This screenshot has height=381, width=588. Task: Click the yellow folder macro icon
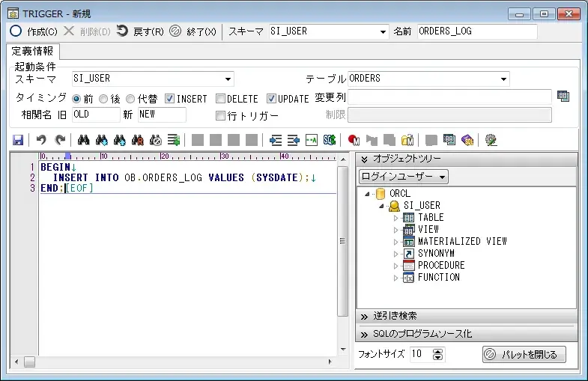click(407, 140)
